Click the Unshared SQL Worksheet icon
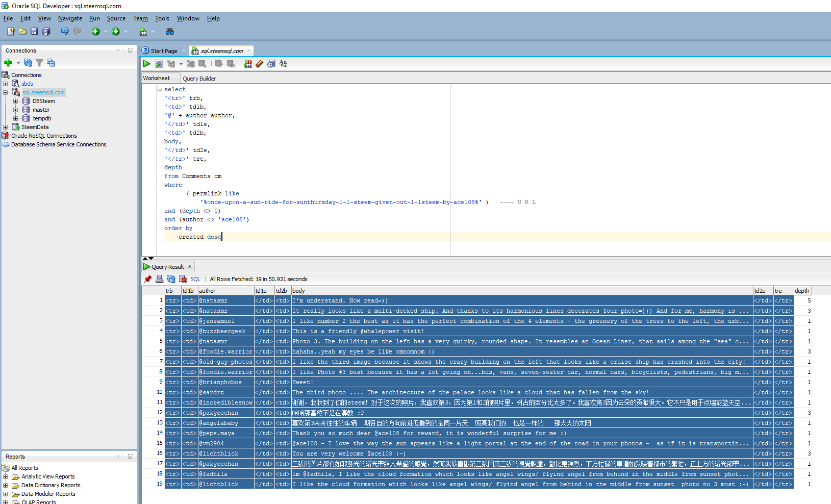This screenshot has height=504, width=831. click(x=248, y=64)
